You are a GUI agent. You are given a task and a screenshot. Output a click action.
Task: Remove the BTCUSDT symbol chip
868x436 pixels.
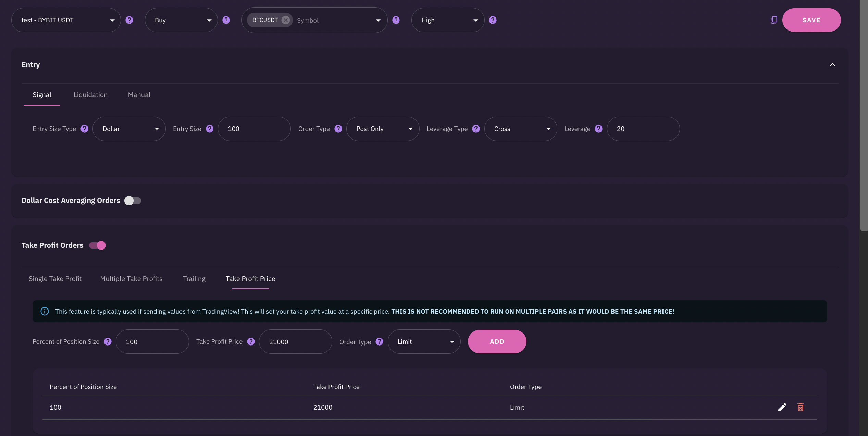(x=285, y=20)
